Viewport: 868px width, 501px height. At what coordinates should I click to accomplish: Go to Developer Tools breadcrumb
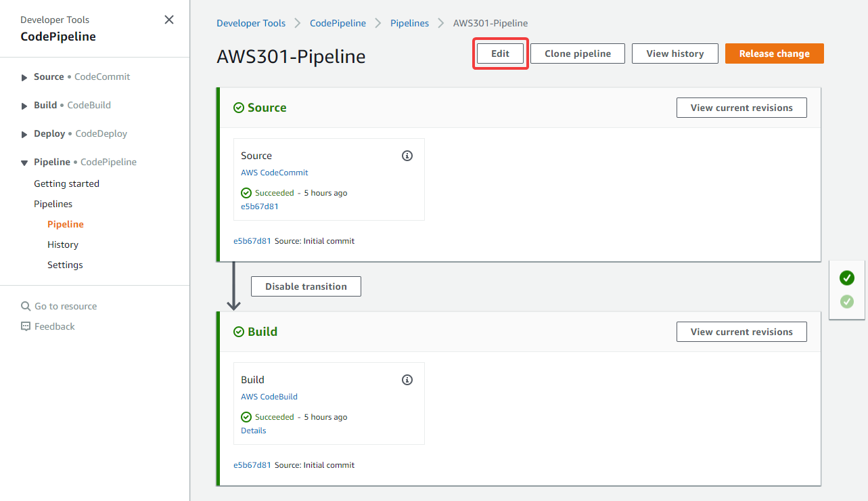coord(251,23)
